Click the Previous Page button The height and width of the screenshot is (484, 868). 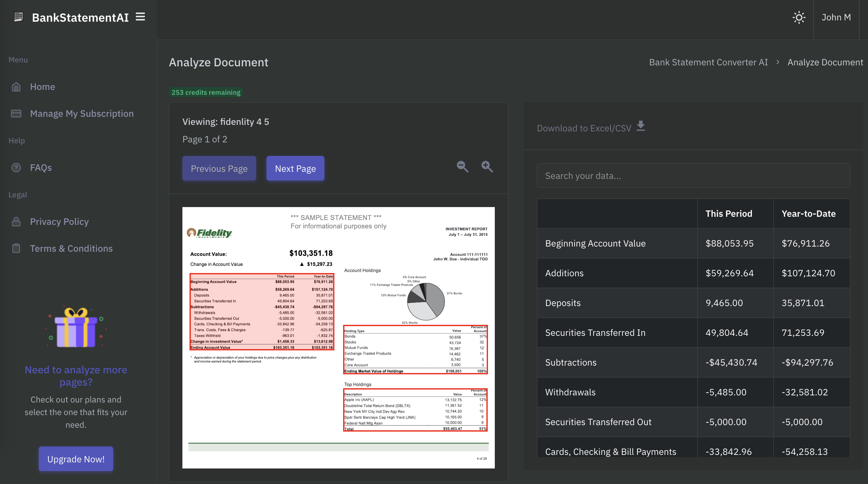point(219,168)
